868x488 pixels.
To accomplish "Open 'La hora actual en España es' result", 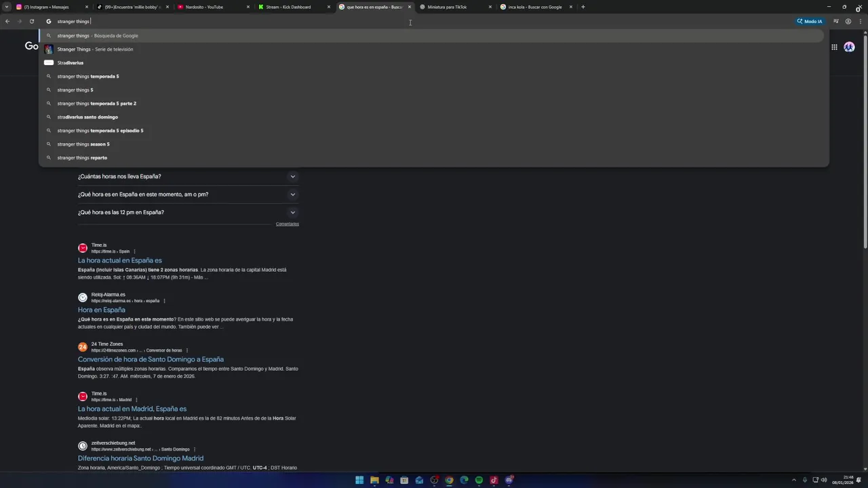I will click(119, 260).
